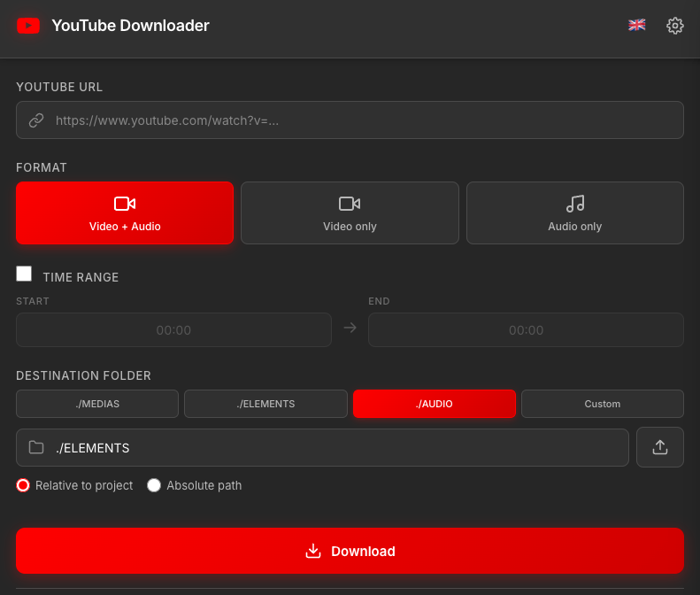Click the Destination Folder heading

coord(83,375)
